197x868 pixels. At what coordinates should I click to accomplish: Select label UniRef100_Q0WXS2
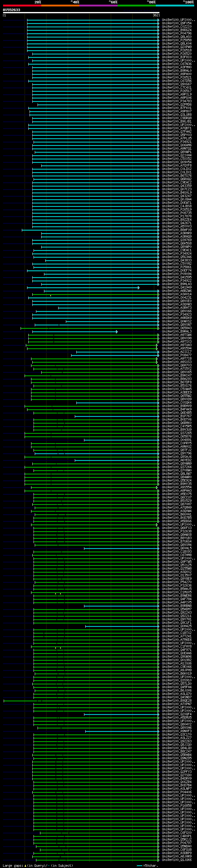point(177,321)
